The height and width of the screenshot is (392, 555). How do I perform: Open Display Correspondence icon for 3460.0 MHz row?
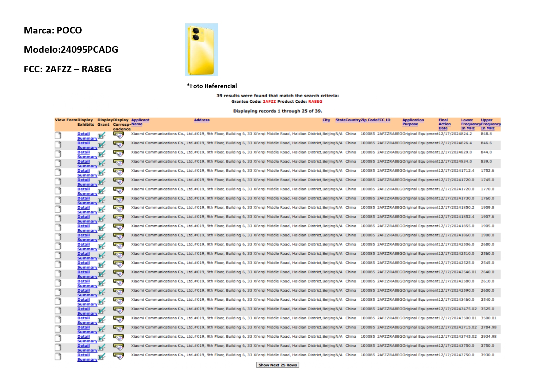(x=118, y=301)
